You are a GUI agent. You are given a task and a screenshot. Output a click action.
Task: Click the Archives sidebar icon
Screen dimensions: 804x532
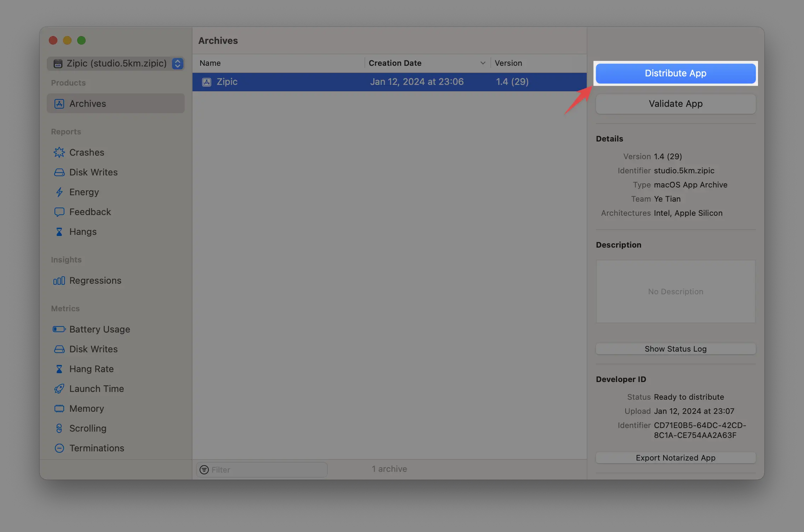click(59, 104)
